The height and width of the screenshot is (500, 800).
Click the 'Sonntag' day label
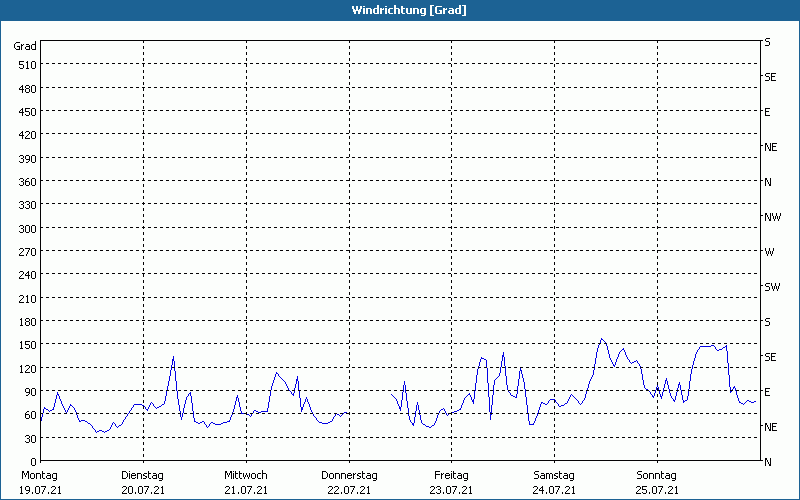pyautogui.click(x=656, y=476)
